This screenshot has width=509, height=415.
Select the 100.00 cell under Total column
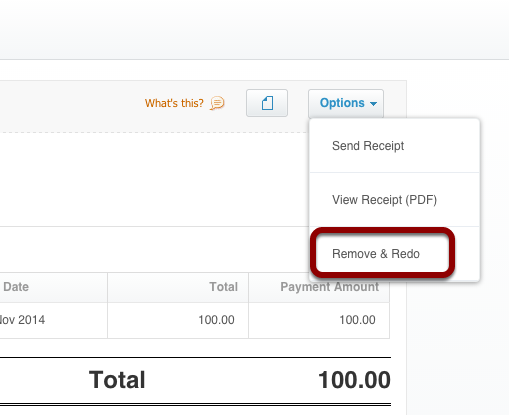pos(178,320)
